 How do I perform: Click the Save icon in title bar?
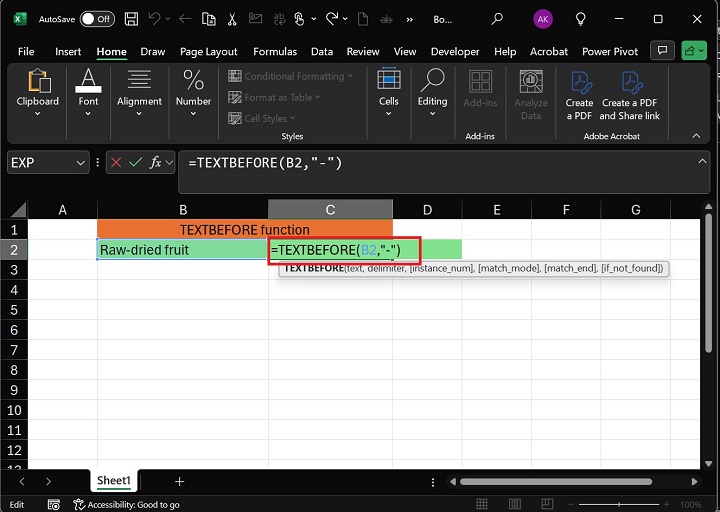coord(132,19)
